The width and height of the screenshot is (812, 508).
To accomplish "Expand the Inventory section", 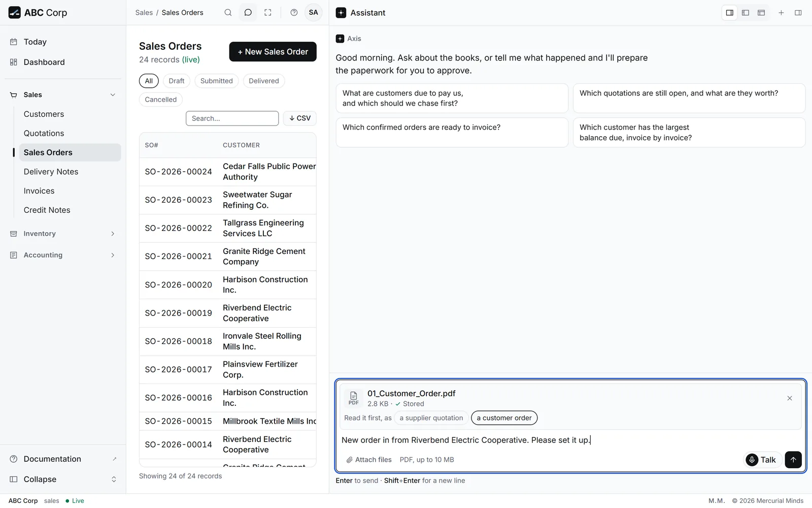I will click(63, 234).
